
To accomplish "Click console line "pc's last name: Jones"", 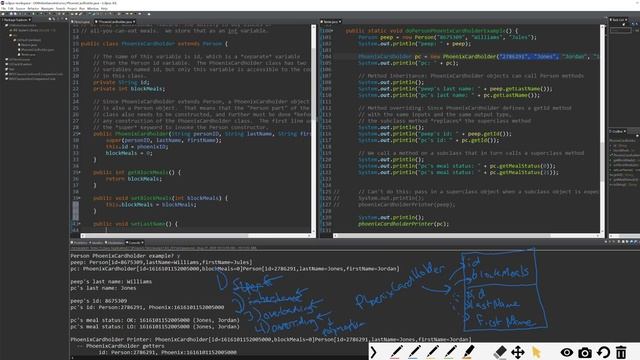I will [x=103, y=288].
